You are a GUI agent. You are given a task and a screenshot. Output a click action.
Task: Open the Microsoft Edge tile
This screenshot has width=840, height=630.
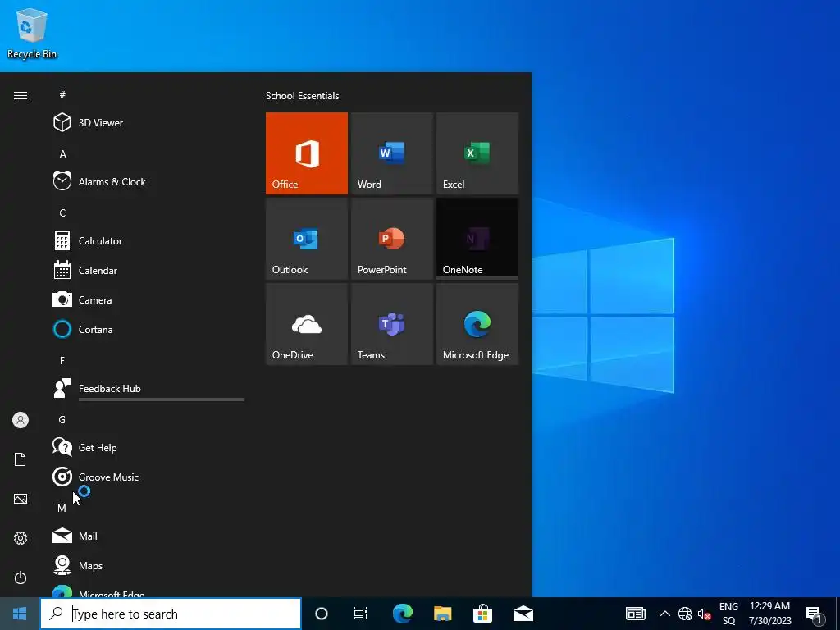477,324
